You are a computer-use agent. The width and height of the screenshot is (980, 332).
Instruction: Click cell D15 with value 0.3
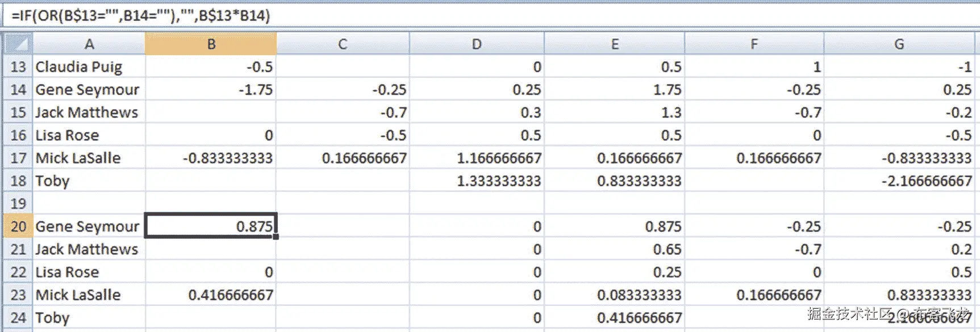[477, 112]
